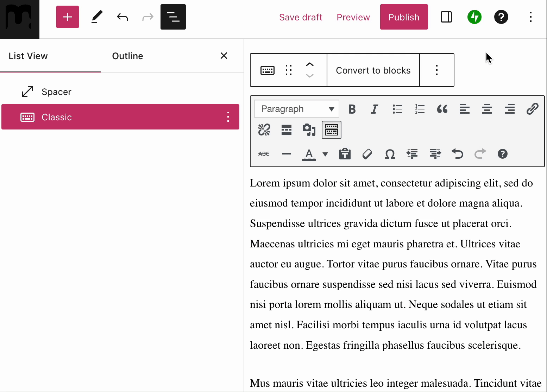Toggle the Settings sidebar panel
The height and width of the screenshot is (392, 547).
click(446, 17)
